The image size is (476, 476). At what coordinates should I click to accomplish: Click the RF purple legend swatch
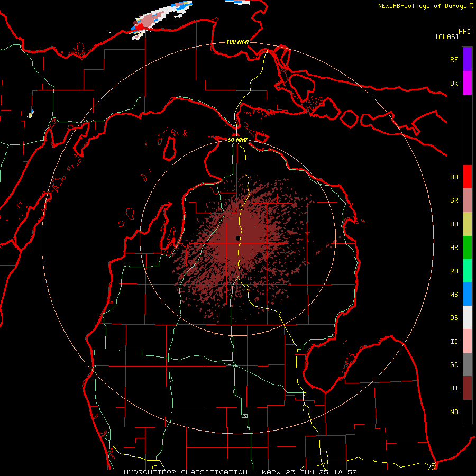click(x=467, y=59)
